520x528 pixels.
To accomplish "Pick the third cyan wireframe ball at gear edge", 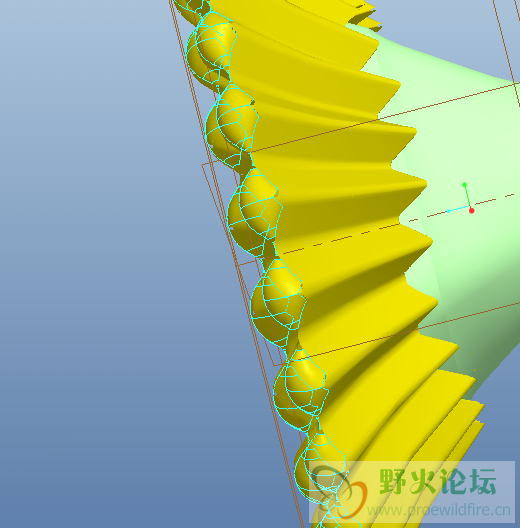I will (255, 211).
